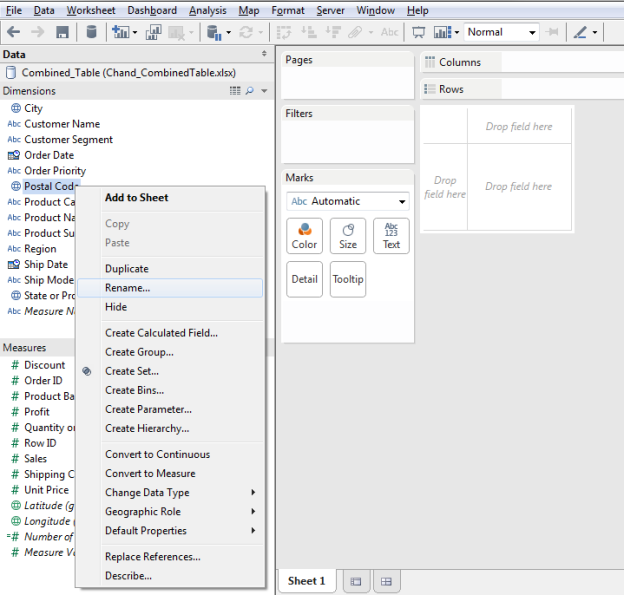Open the Analysis menu
624x595 pixels.
tap(208, 10)
